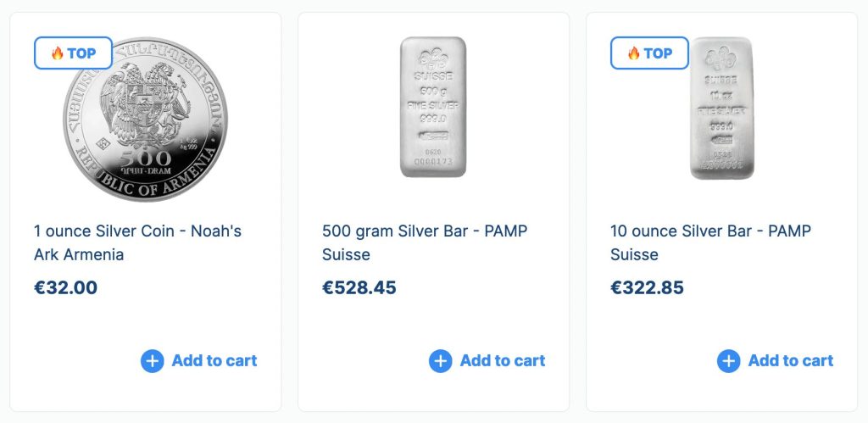This screenshot has width=868, height=423.
Task: Click the plus icon for 10 ounce bar
Action: [728, 361]
